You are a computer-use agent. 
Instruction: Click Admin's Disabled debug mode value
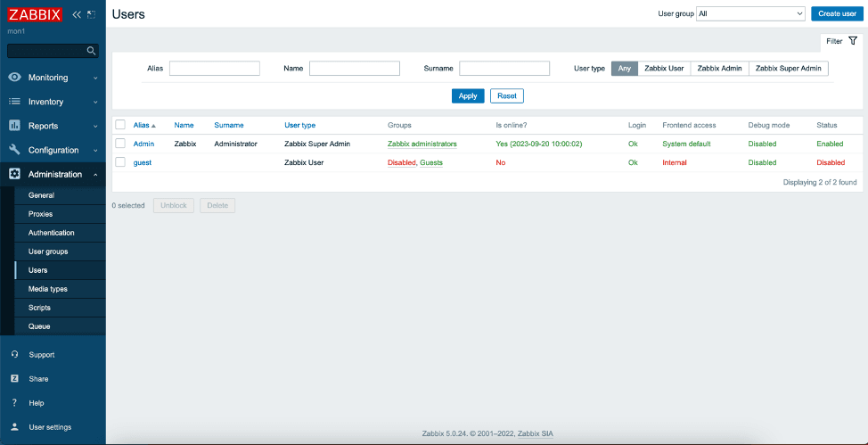[x=762, y=144]
